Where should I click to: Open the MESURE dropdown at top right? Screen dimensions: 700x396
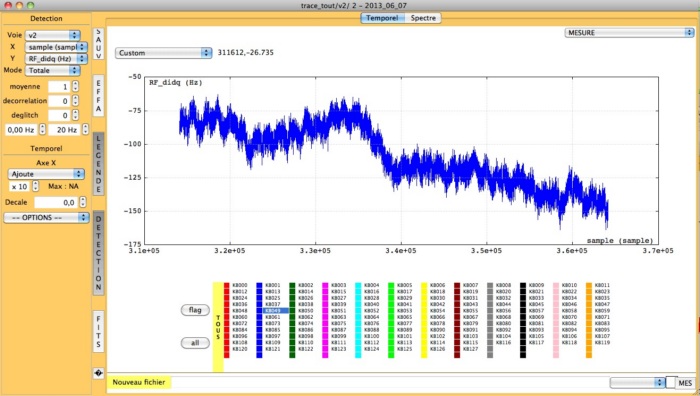coord(629,33)
